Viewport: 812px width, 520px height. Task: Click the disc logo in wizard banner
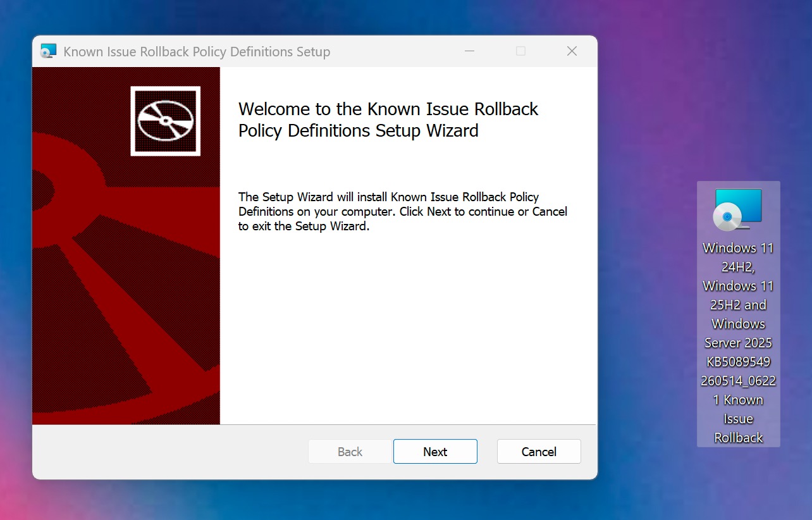(166, 121)
